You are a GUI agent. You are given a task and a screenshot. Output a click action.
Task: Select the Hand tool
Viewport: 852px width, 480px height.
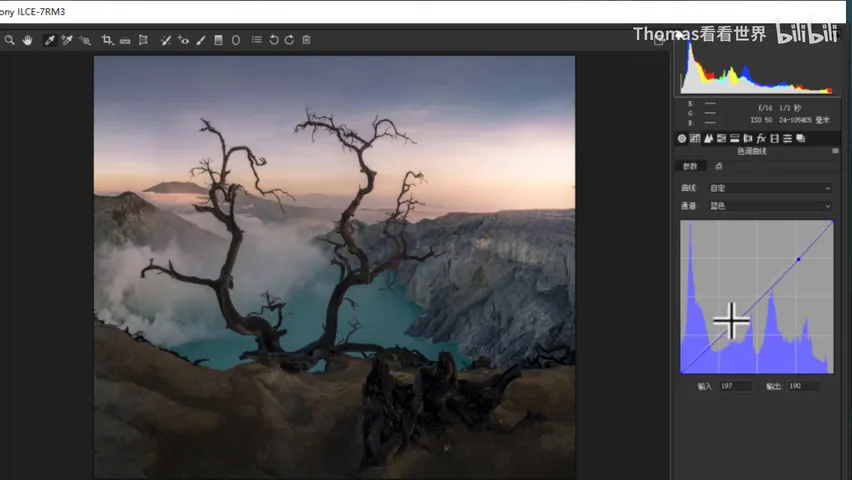tap(27, 40)
